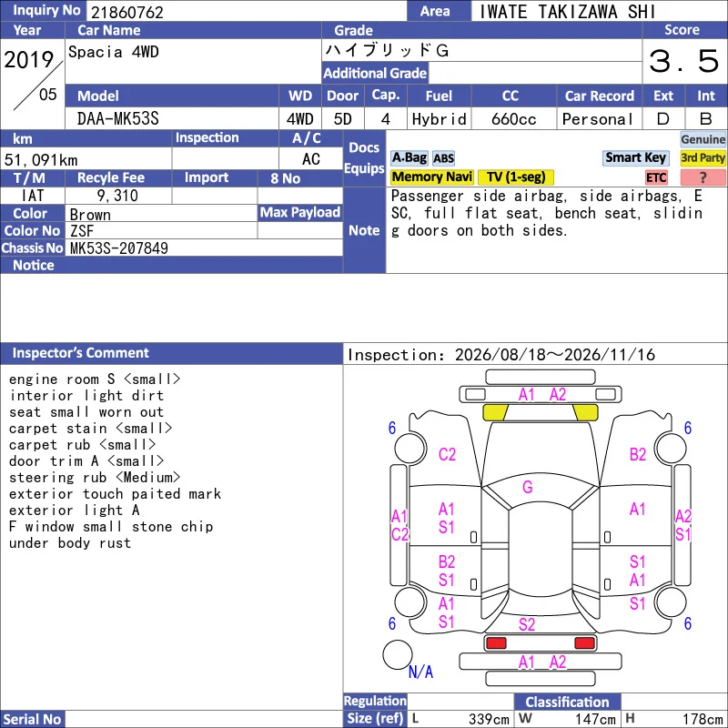Click the S2 mark on rear hatch
Screen dimensions: 728x728
527,624
